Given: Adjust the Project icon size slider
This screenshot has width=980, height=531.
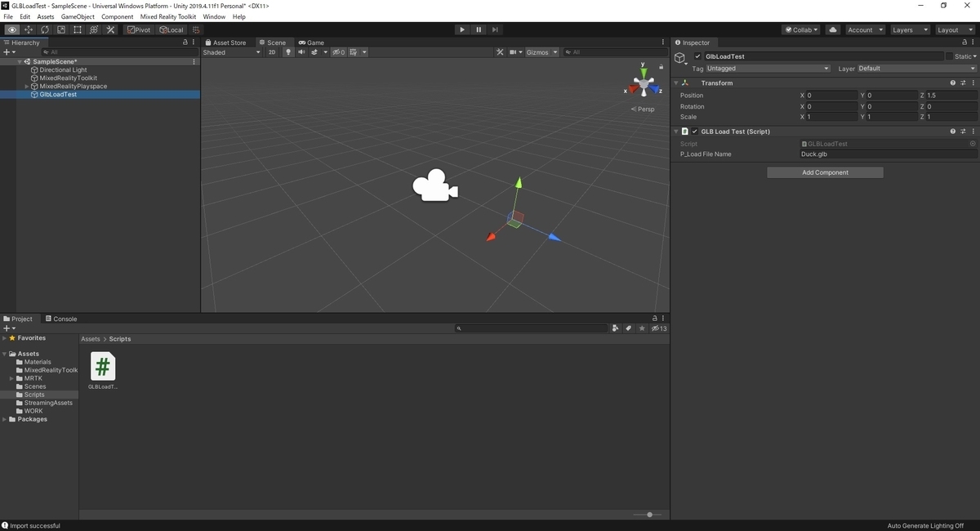Looking at the screenshot, I should pyautogui.click(x=648, y=515).
